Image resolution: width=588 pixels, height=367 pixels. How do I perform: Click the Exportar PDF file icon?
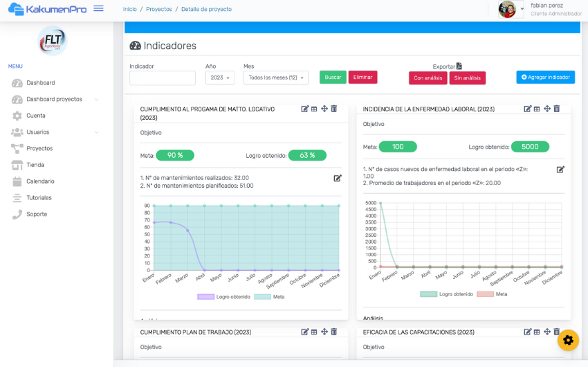[459, 66]
